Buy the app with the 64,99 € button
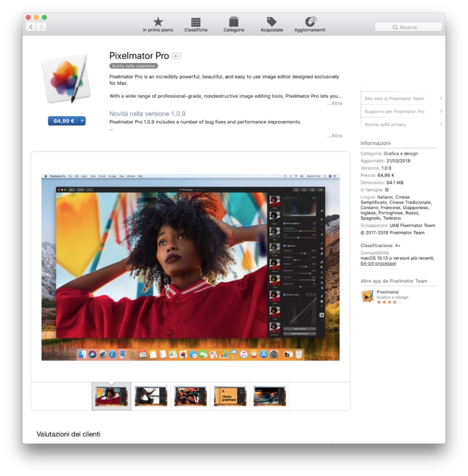Screen dimensions: 468x476 tap(63, 121)
